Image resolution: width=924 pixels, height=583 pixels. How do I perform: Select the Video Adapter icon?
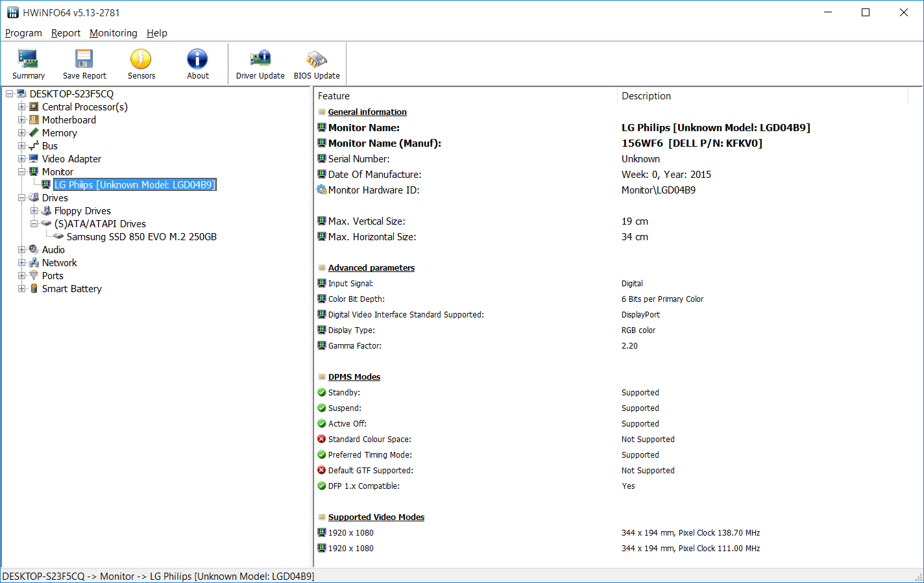[34, 158]
